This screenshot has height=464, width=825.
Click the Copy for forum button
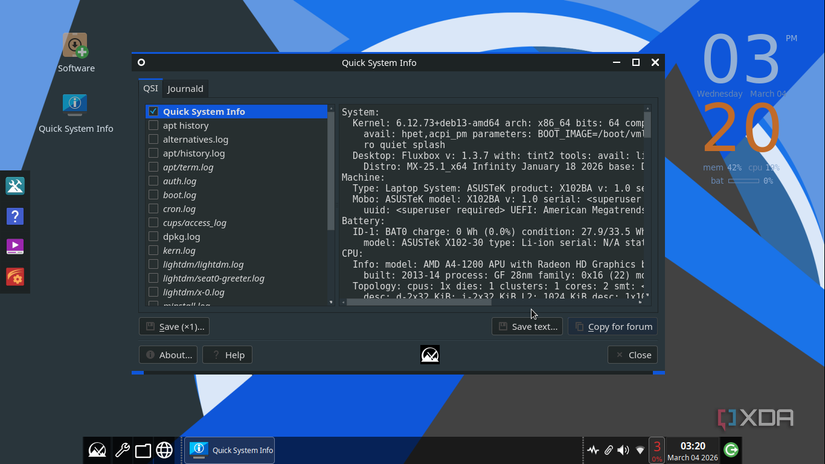613,327
